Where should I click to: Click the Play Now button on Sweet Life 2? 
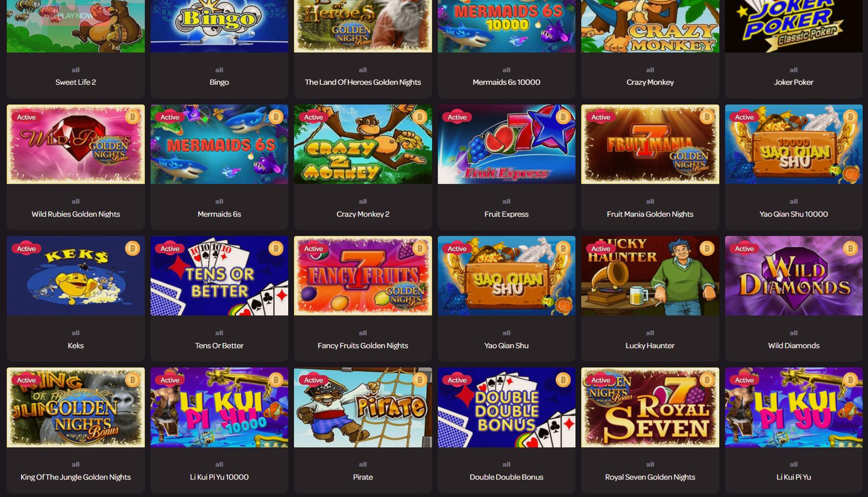click(x=76, y=15)
